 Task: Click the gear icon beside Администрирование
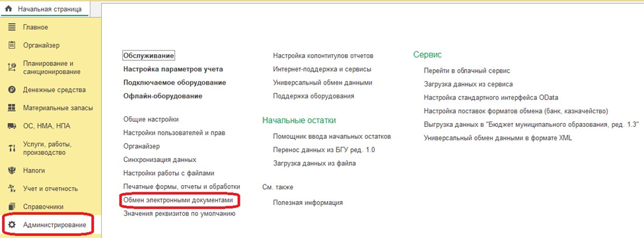[12, 224]
